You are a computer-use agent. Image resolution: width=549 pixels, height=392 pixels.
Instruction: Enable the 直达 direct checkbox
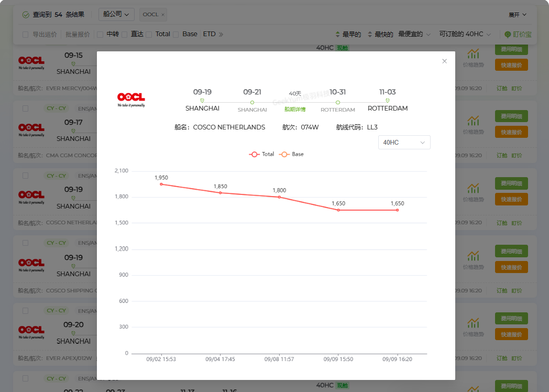(125, 35)
